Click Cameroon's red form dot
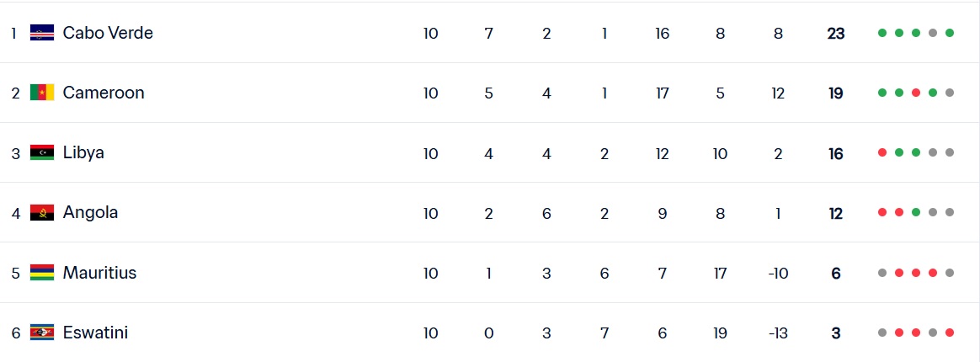The width and height of the screenshot is (980, 362). [916, 93]
